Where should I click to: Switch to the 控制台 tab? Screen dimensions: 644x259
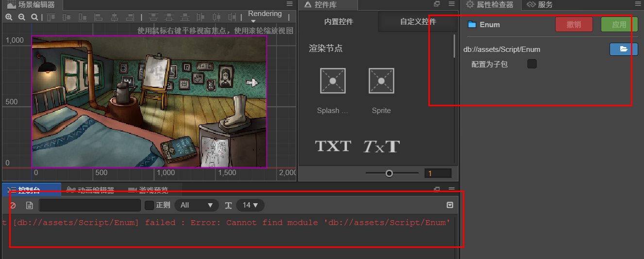(31, 190)
